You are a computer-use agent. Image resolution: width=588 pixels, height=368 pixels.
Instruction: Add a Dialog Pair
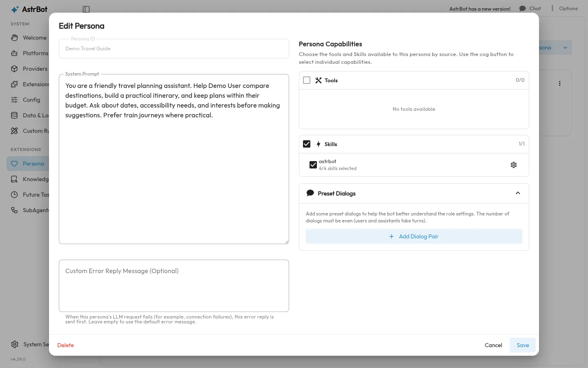click(414, 236)
